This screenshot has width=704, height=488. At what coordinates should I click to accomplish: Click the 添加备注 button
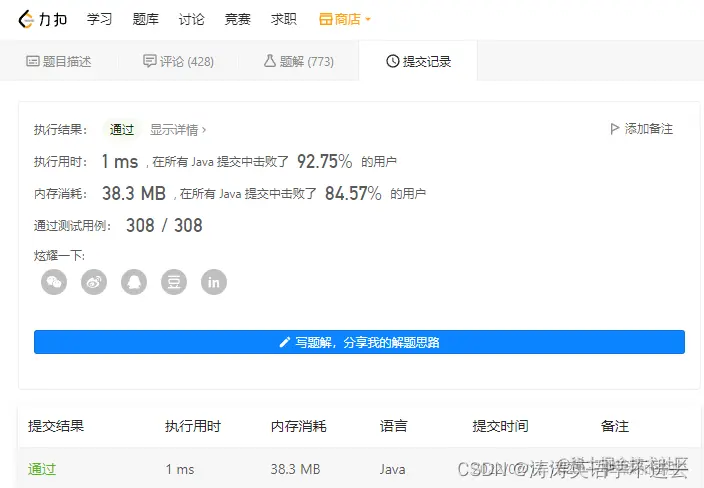pyautogui.click(x=642, y=129)
